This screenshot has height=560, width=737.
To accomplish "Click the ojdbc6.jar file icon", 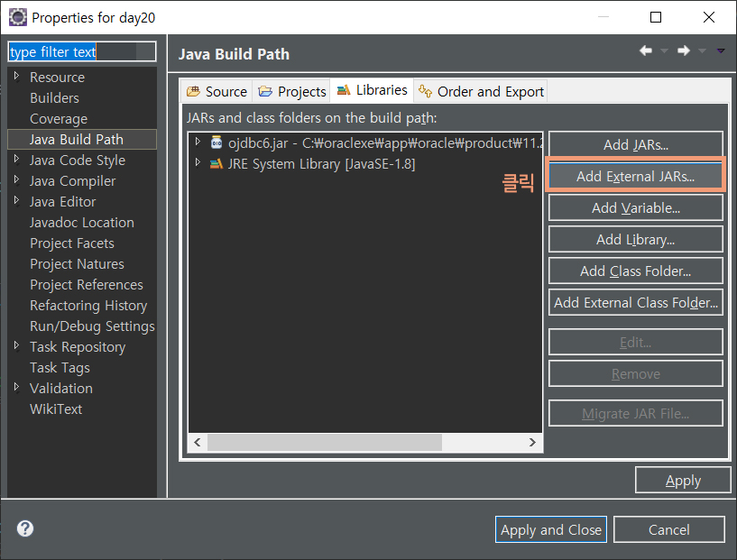I will pos(216,142).
